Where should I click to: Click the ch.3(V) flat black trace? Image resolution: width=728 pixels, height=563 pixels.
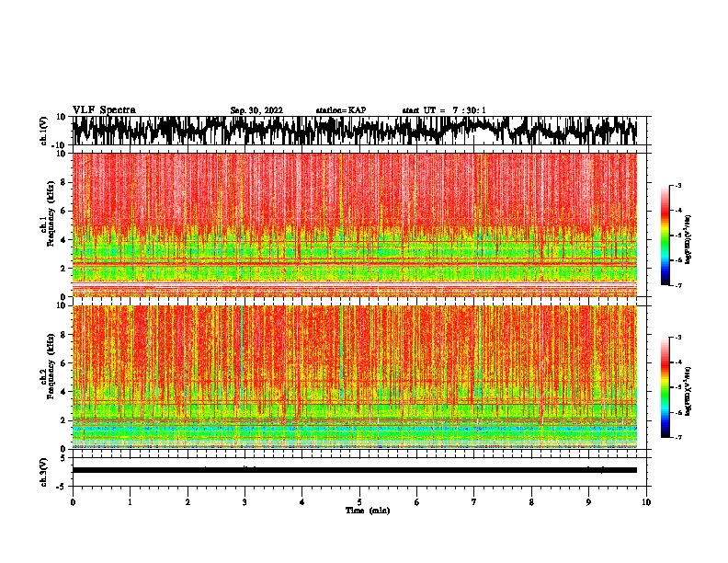tap(355, 470)
